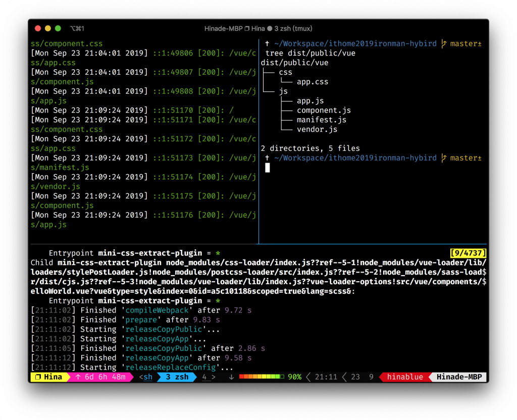The height and width of the screenshot is (420, 517).
Task: Click the HelloWorld.vue scoped style path line
Action: pyautogui.click(x=193, y=291)
